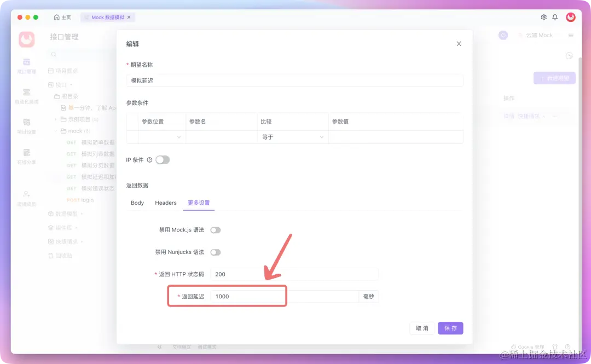Click the Apifox logo in sidebar

pos(26,39)
